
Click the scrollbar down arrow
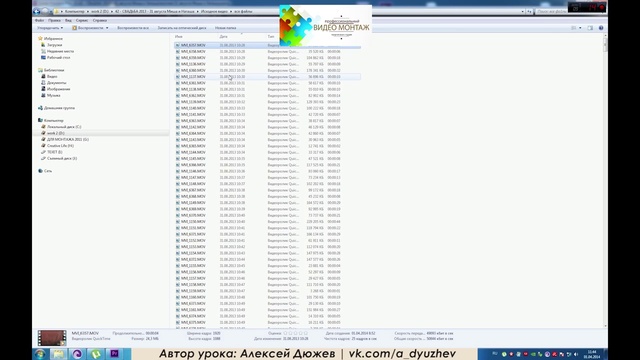(605, 326)
